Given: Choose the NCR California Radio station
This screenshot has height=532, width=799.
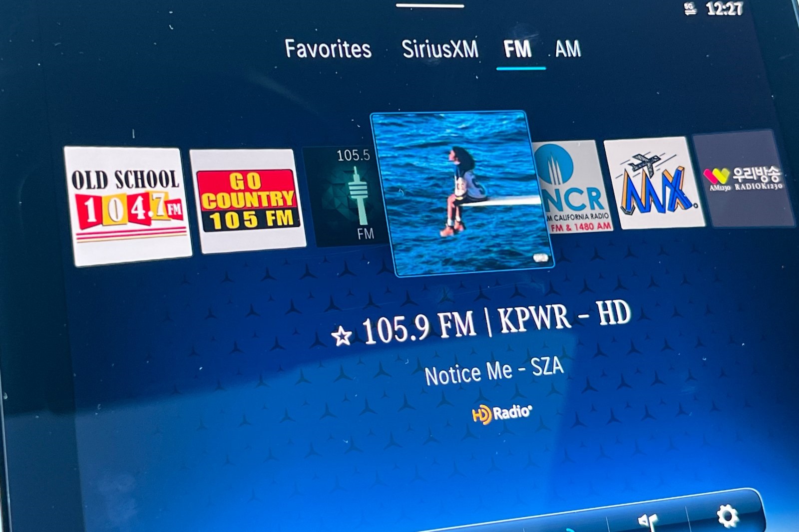Looking at the screenshot, I should pyautogui.click(x=573, y=187).
